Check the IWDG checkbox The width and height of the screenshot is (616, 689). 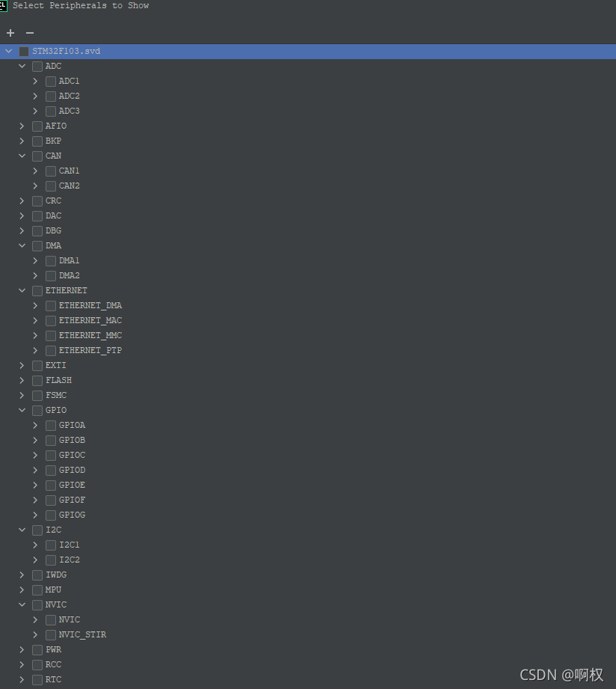pos(37,575)
